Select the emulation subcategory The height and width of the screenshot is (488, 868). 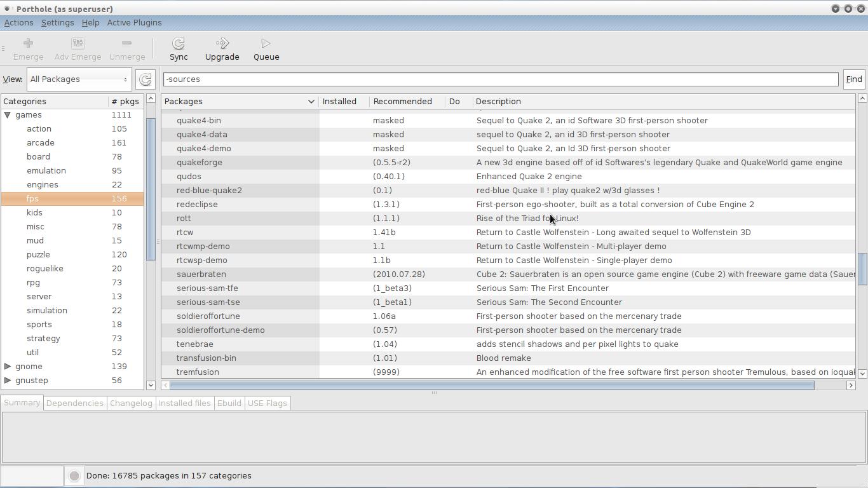[x=72, y=171]
